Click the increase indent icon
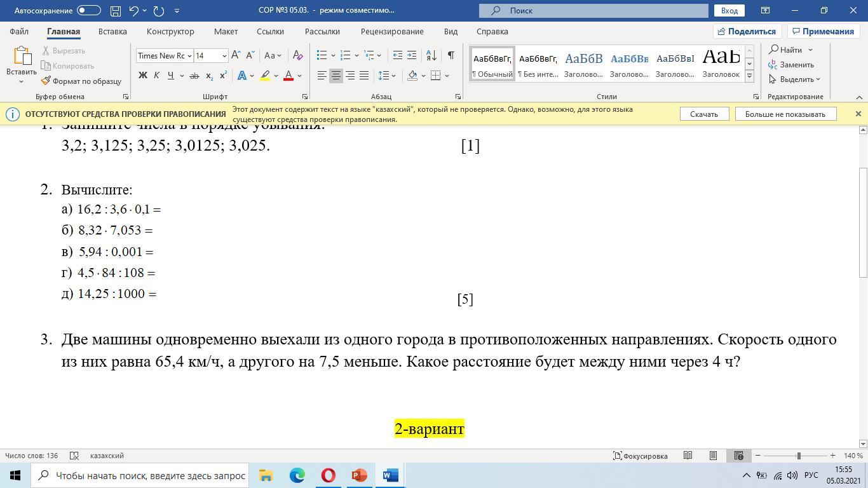Viewport: 868px width, 488px height. 412,56
